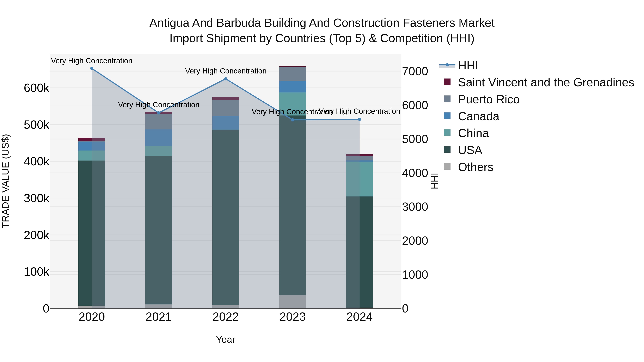The height and width of the screenshot is (362, 644).
Task: Click the China segment of the 2024 bar
Action: 360,179
